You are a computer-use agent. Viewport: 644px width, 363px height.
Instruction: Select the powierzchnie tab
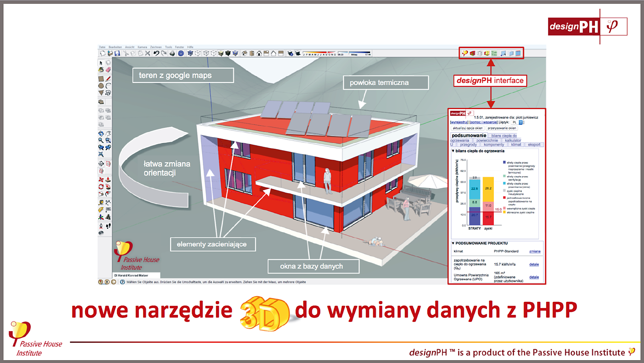tap(487, 140)
